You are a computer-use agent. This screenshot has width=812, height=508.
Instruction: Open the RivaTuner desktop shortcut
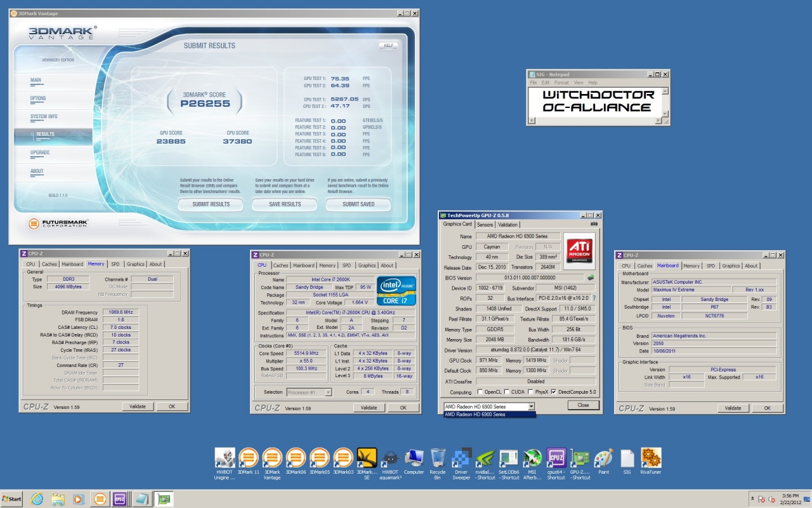click(651, 458)
